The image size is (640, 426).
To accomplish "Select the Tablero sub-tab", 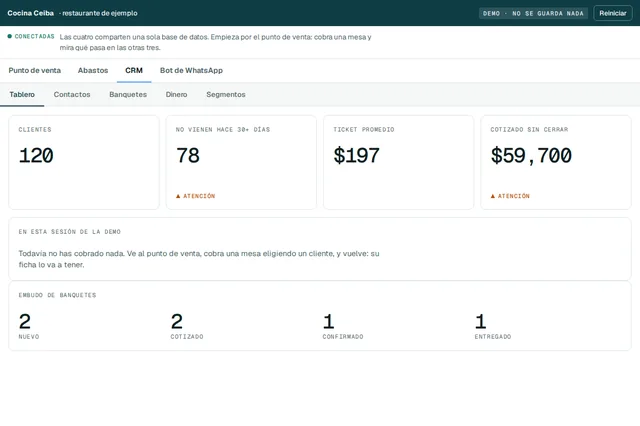I will 22,94.
